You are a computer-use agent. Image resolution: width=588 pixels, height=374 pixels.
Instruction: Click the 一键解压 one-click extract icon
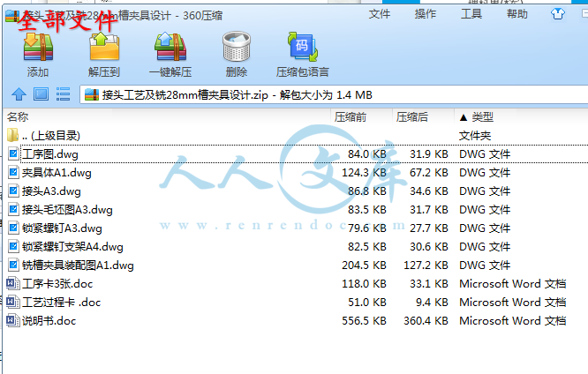(170, 47)
